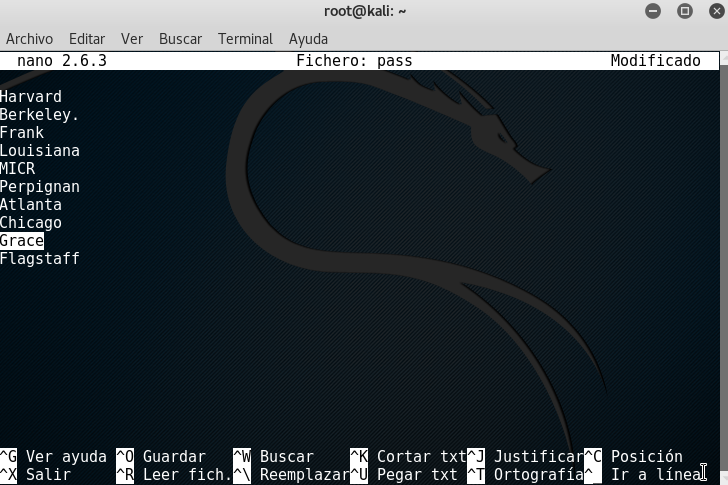
Task: Select the Louisiana line in editor
Action: click(40, 151)
